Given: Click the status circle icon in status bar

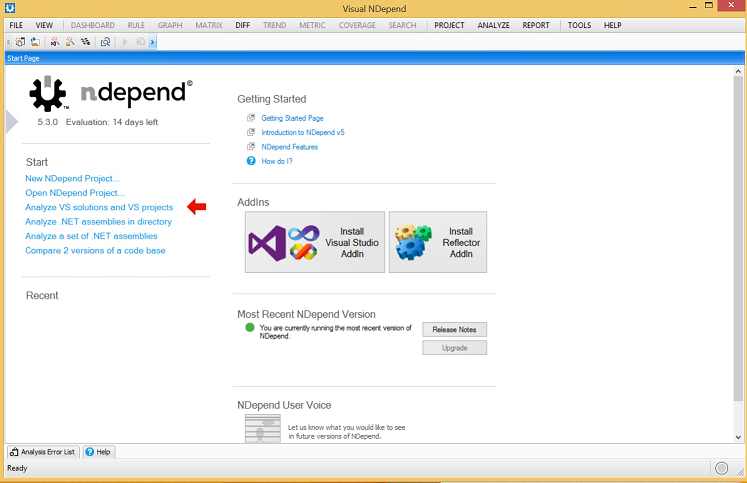Looking at the screenshot, I should (x=722, y=468).
